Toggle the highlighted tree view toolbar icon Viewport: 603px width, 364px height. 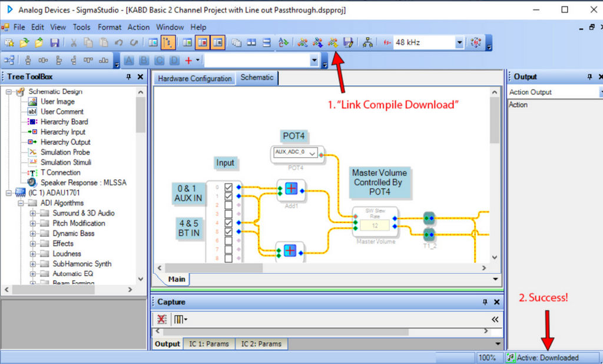tap(168, 42)
